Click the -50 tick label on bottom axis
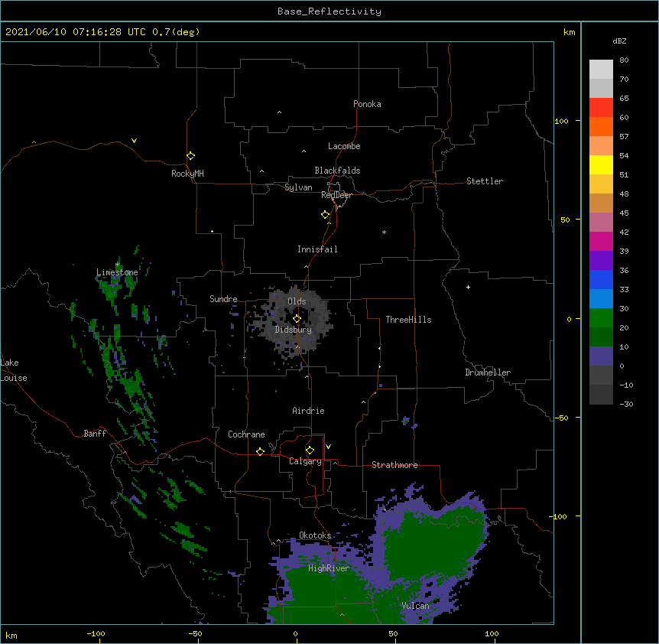 click(195, 633)
